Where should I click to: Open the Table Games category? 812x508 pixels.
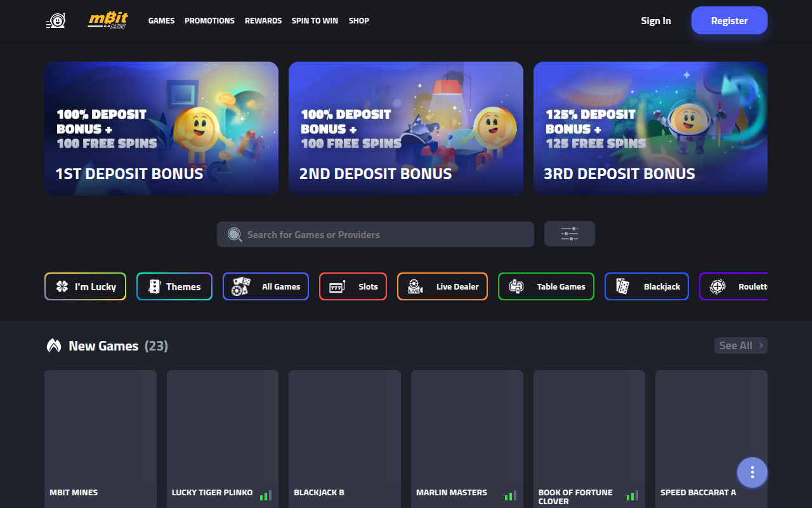click(x=546, y=286)
